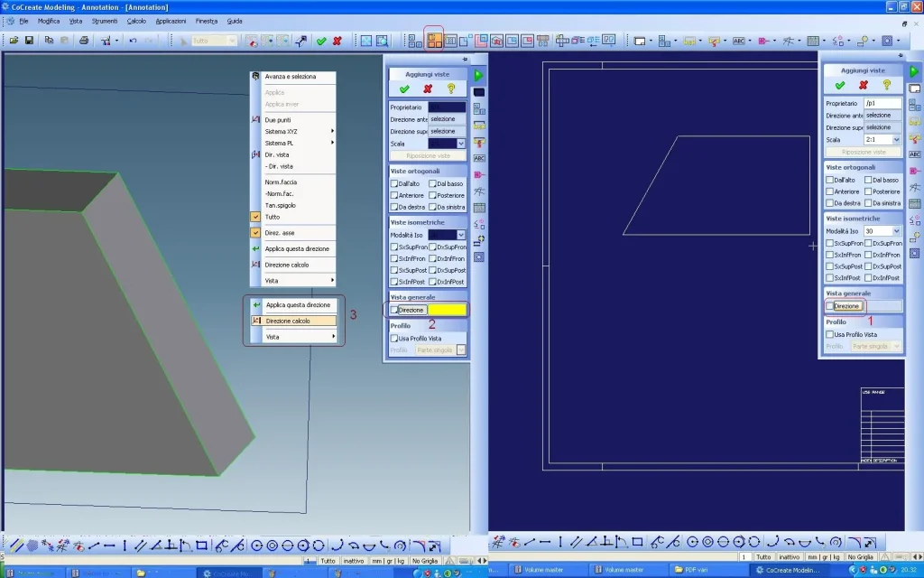Image resolution: width=924 pixels, height=578 pixels.
Task: Click the center-point circle tool in left bottom toolbar
Action: click(x=257, y=545)
